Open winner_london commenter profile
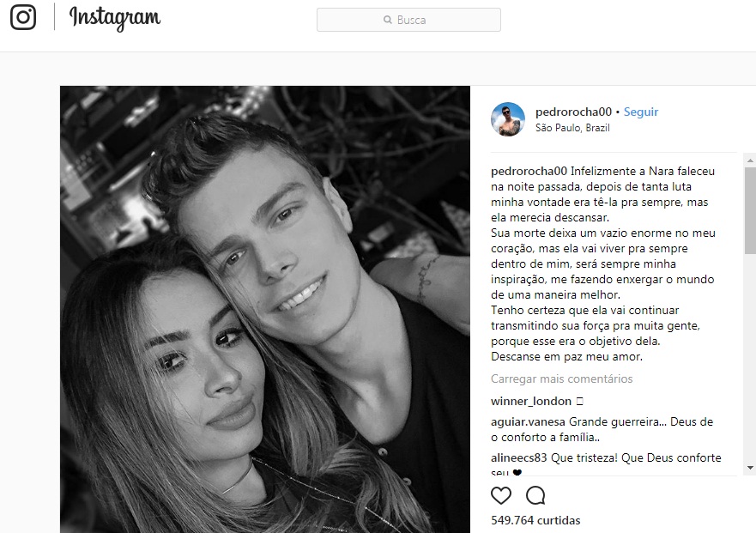The height and width of the screenshot is (533, 756). [531, 402]
